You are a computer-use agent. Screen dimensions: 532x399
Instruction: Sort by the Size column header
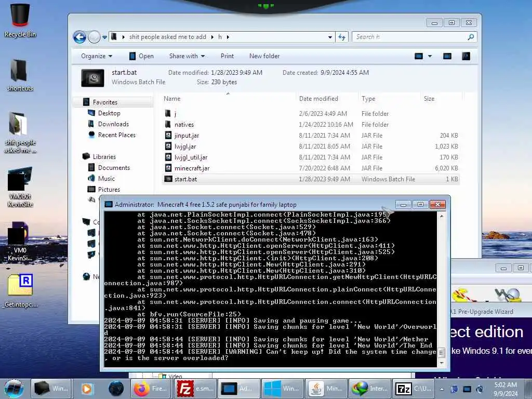point(429,99)
